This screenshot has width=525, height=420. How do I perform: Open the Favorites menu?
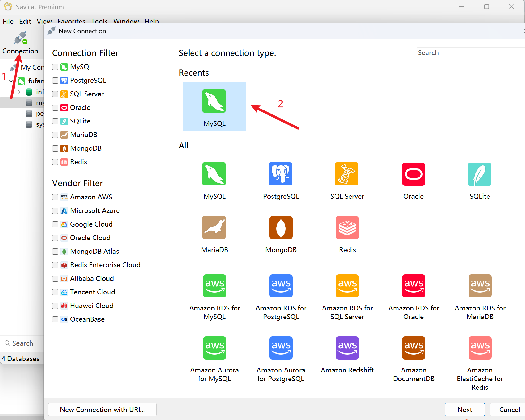click(71, 21)
